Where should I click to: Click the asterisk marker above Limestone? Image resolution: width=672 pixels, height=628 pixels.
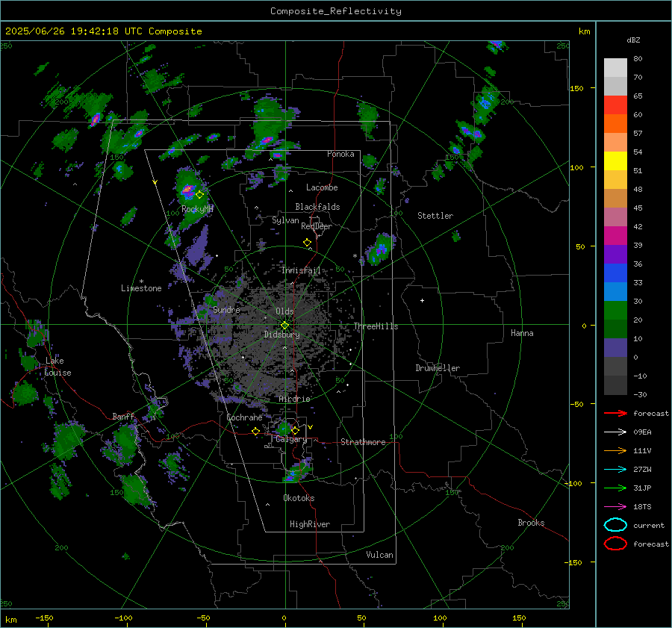point(141,282)
